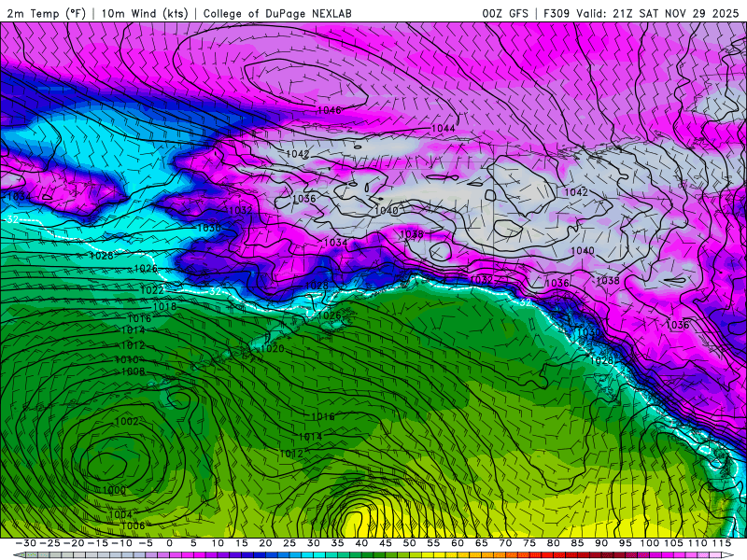The width and height of the screenshot is (747, 560).
Task: Click the '40' color scale label
Action: pyautogui.click(x=361, y=543)
